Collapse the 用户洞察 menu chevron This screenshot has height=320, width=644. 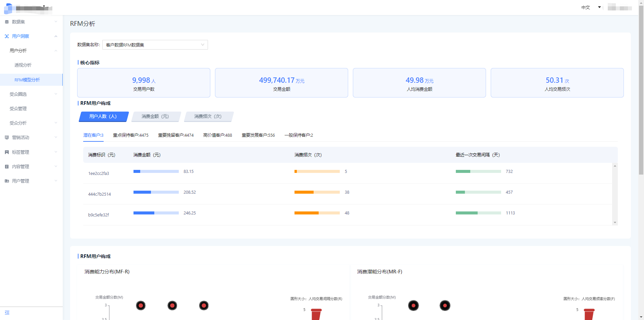(x=56, y=36)
